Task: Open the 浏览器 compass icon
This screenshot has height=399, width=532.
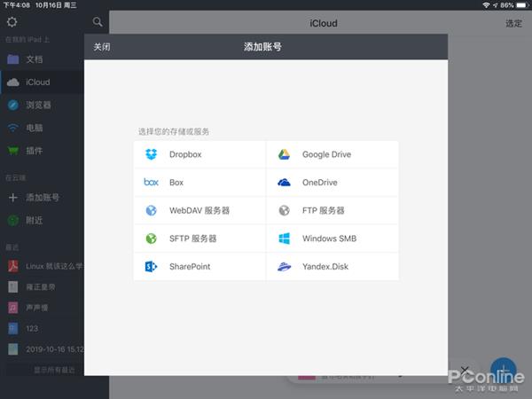Action: [x=13, y=105]
